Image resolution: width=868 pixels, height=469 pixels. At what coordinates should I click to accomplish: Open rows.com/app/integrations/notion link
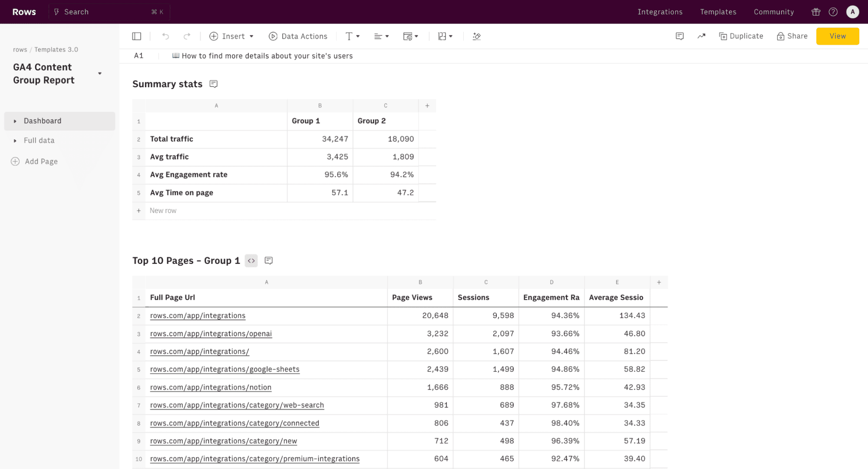pos(211,387)
